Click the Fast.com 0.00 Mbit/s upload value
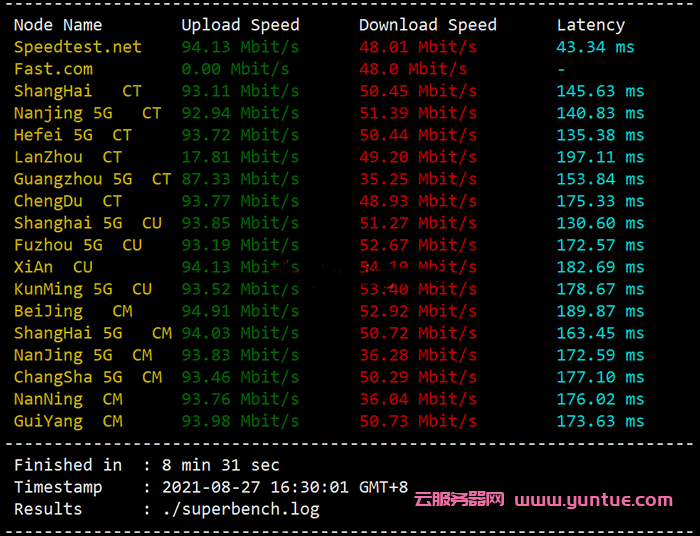The image size is (700, 536). (x=235, y=69)
